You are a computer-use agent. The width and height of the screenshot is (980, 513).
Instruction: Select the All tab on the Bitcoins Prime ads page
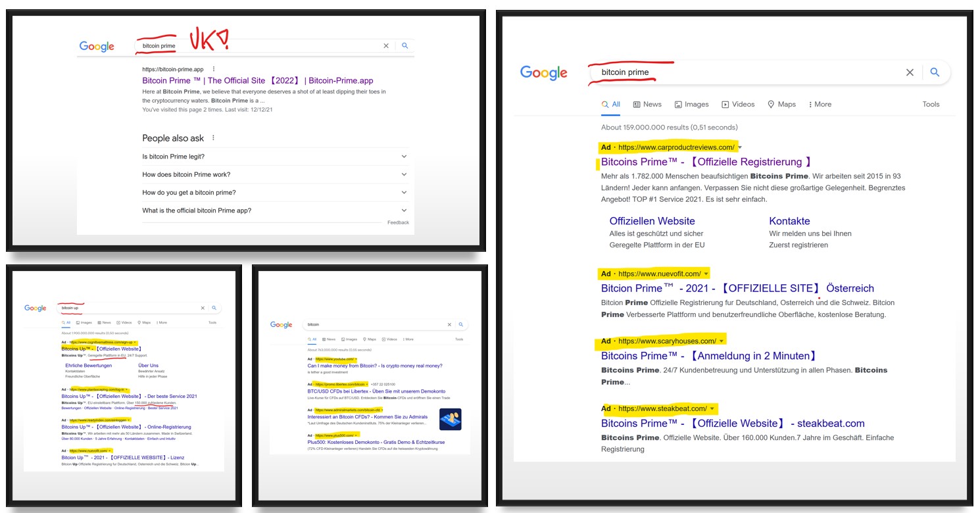click(611, 104)
